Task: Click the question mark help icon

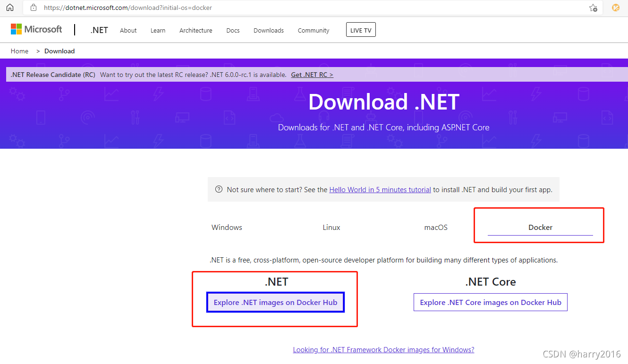Action: 219,189
